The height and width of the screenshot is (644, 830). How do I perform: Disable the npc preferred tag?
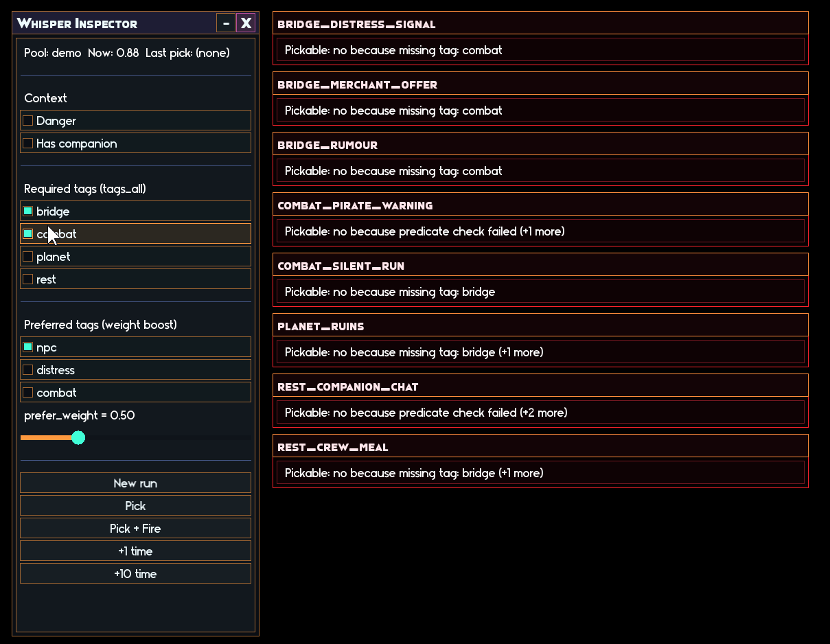pos(28,347)
